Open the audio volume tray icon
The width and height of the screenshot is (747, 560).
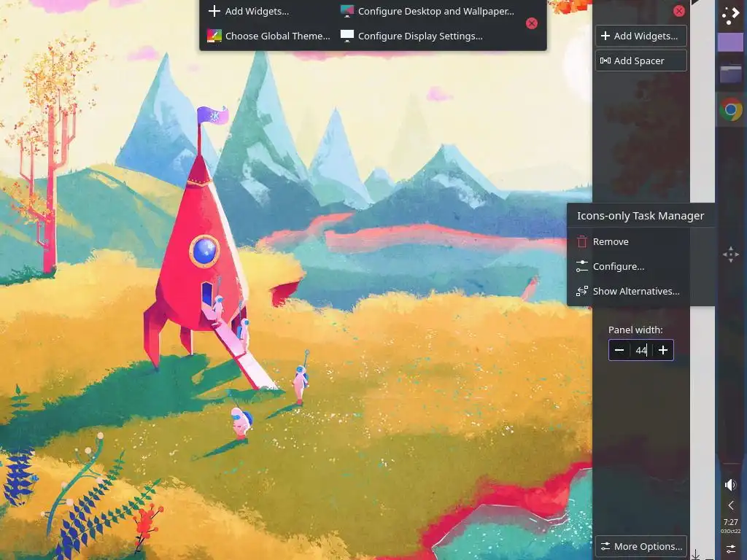731,485
